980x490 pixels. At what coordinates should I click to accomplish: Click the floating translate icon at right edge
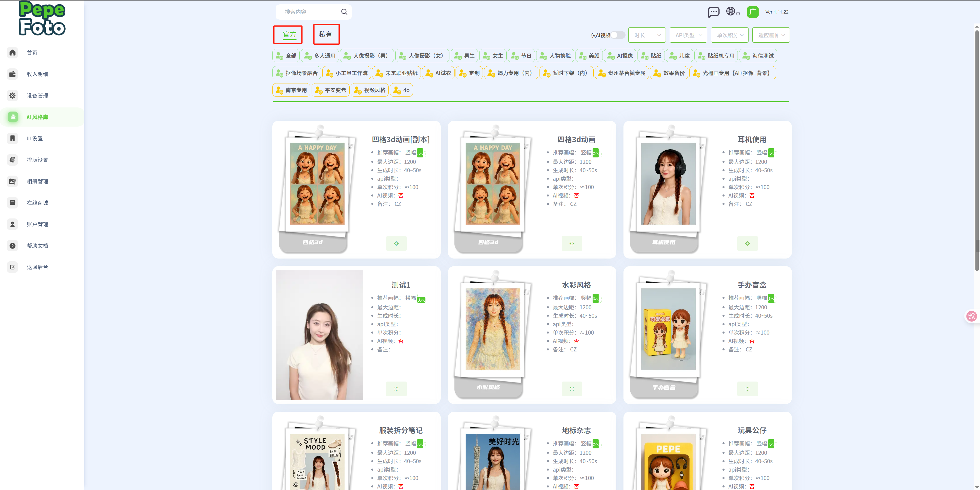click(x=972, y=316)
